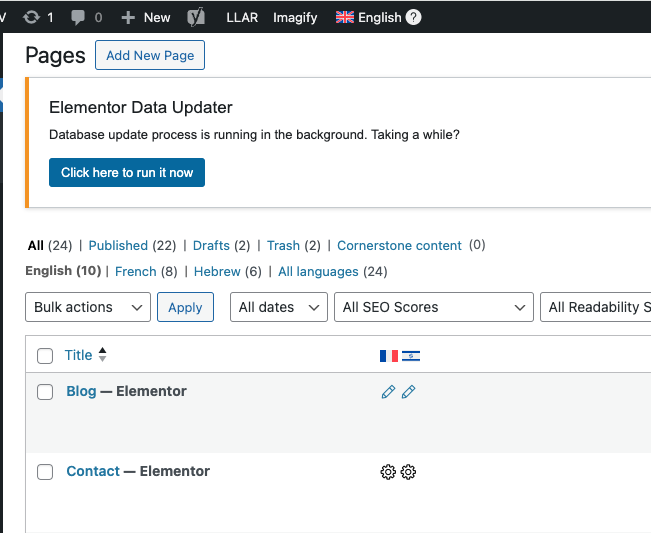Toggle the Title column sort arrows
Viewport: 651px width, 533px height.
(103, 355)
